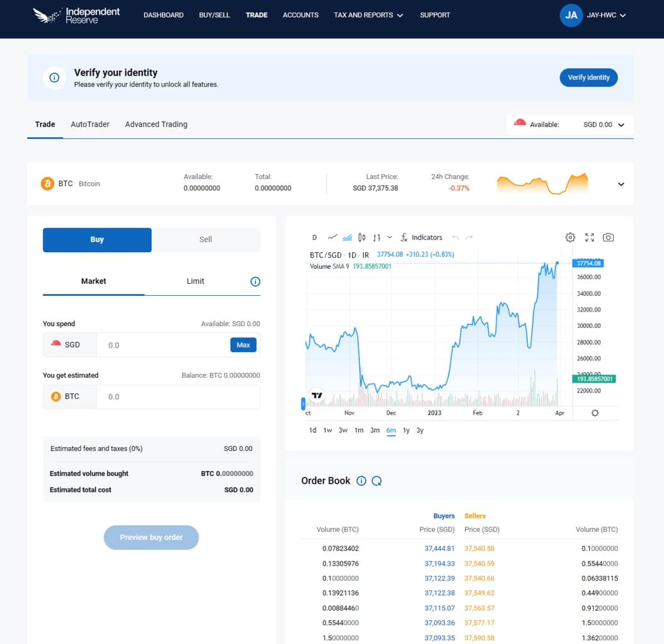Click Preview buy order button
Viewport: 664px width, 644px height.
click(x=151, y=537)
